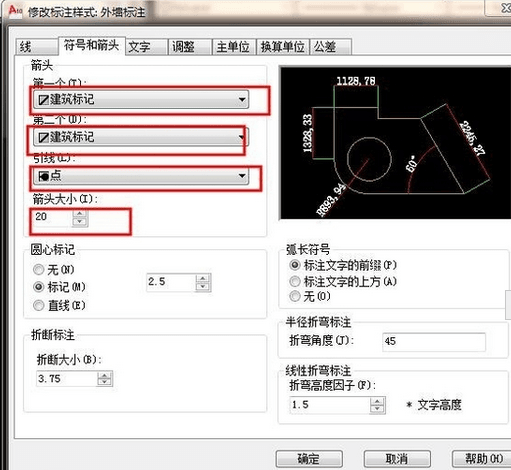Viewport: 511px width, 470px height.
Task: Click the 确定 button
Action: pyautogui.click(x=309, y=459)
